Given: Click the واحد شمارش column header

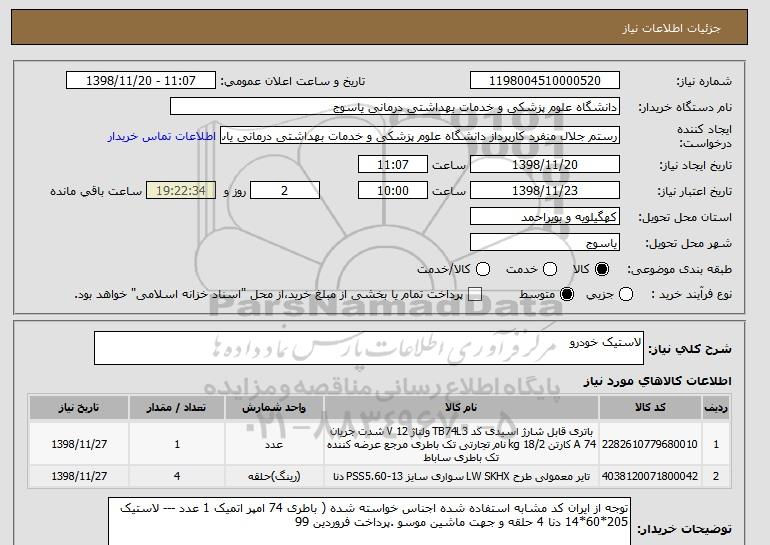Looking at the screenshot, I should click(274, 408).
